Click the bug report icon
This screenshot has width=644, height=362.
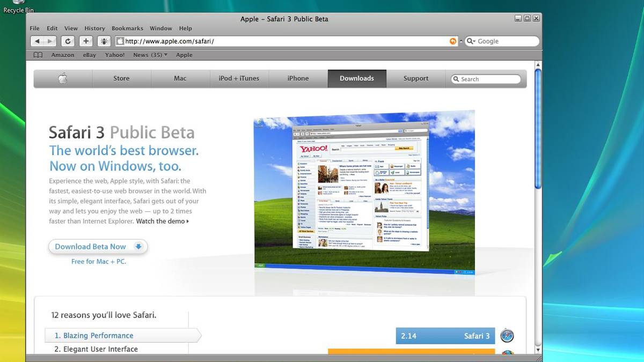click(104, 41)
